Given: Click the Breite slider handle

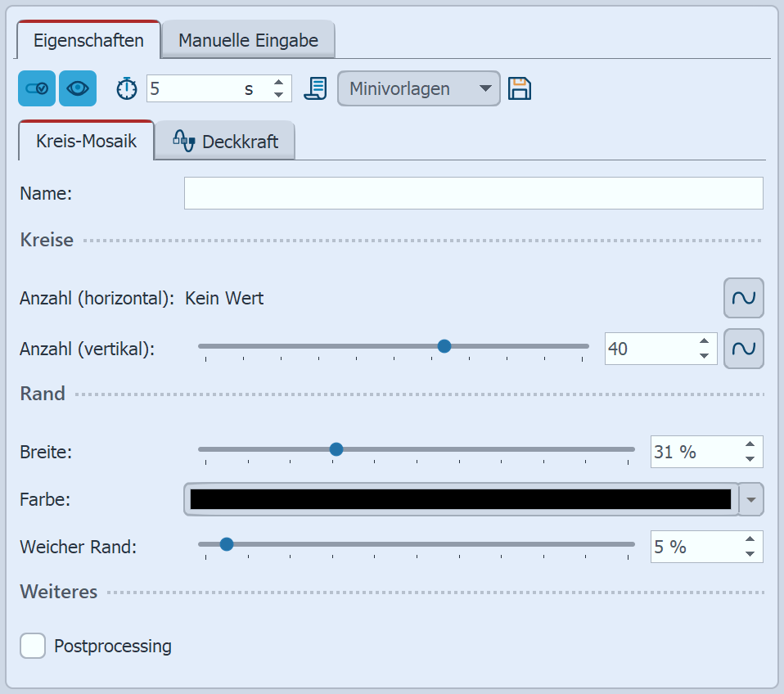Looking at the screenshot, I should pyautogui.click(x=336, y=448).
